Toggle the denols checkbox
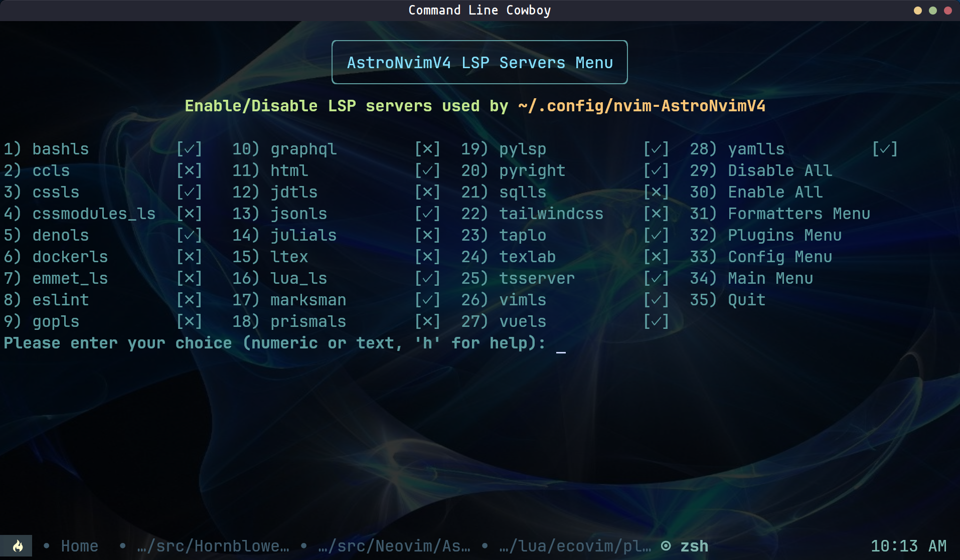960x560 pixels. pos(189,235)
